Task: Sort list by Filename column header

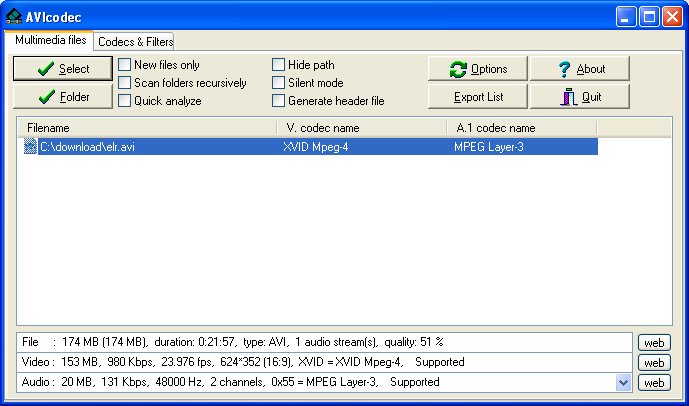Action: [x=147, y=128]
